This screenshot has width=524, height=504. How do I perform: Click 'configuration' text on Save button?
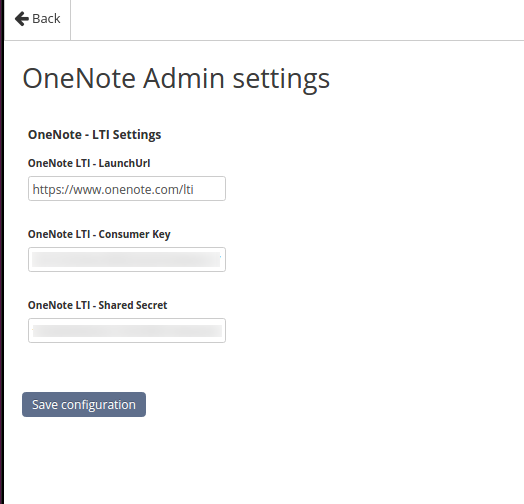point(98,405)
